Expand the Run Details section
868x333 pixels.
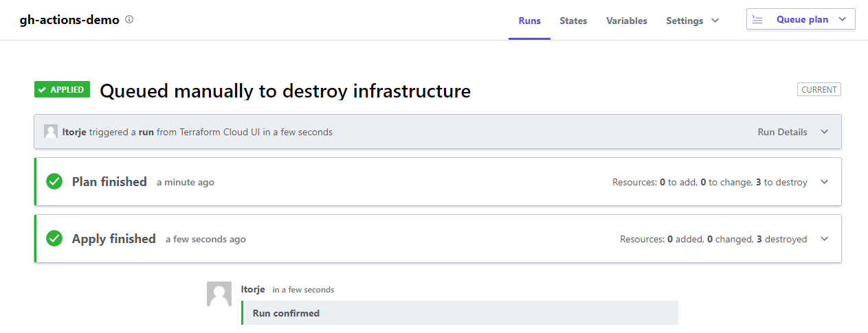(x=824, y=132)
